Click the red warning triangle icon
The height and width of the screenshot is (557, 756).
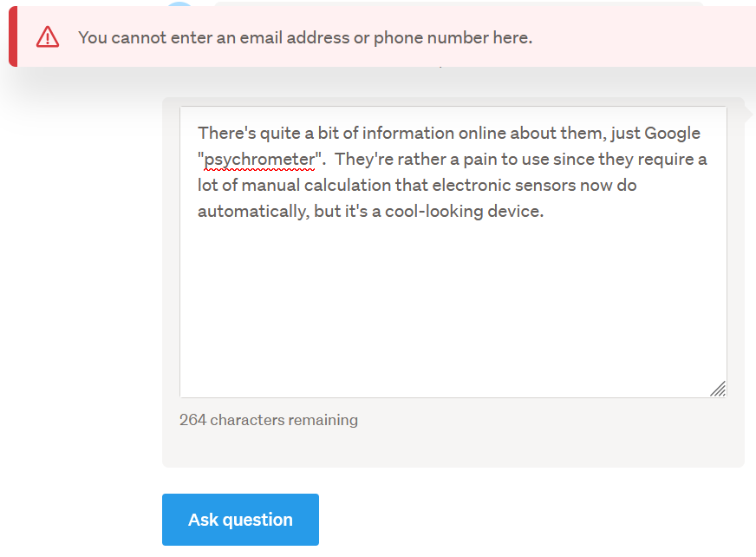click(48, 37)
